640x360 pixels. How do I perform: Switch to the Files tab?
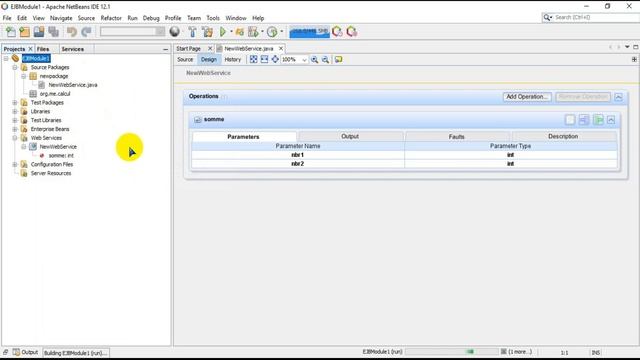[x=43, y=49]
